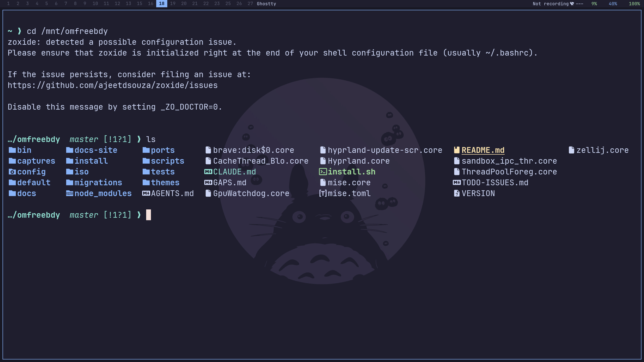Click the ports folder icon
This screenshot has width=644, height=362.
(x=146, y=150)
